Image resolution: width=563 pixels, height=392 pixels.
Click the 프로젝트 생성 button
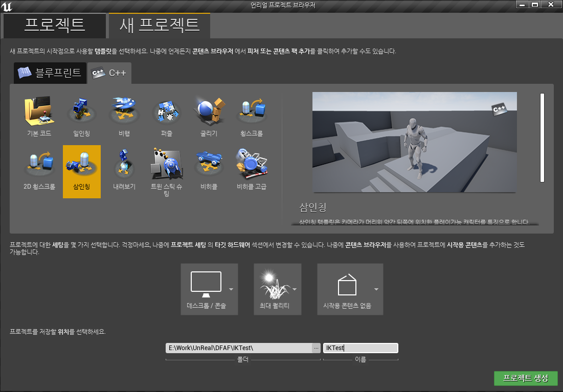[x=526, y=378]
